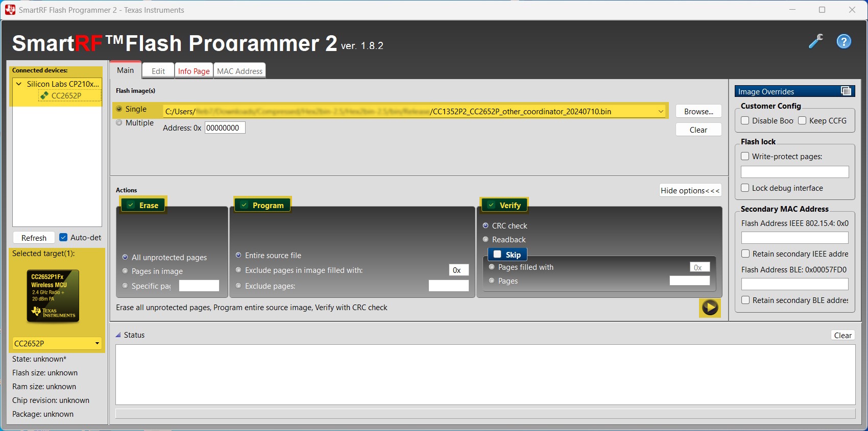Check Retain secondary IEEE address

(745, 253)
